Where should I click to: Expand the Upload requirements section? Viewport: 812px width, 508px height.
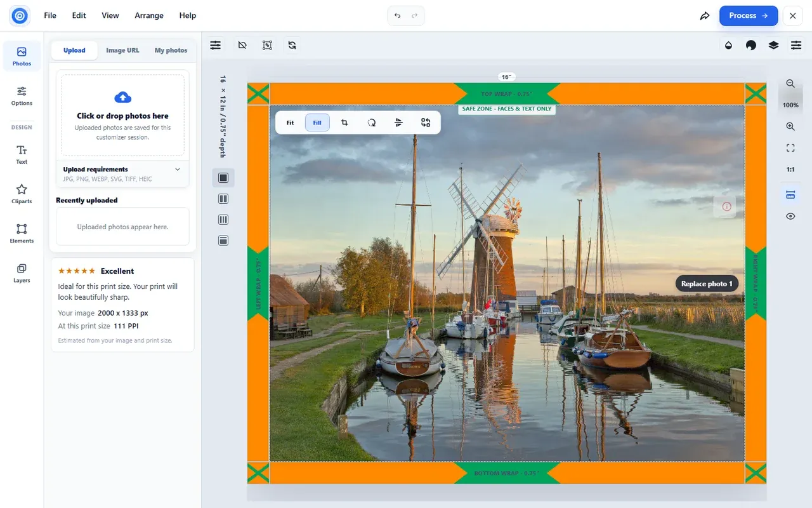pos(122,174)
